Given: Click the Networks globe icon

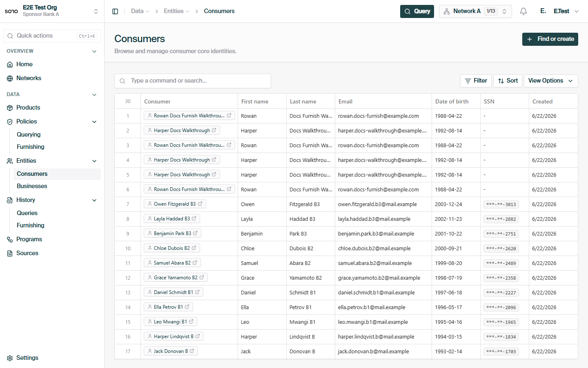Looking at the screenshot, I should click(10, 79).
